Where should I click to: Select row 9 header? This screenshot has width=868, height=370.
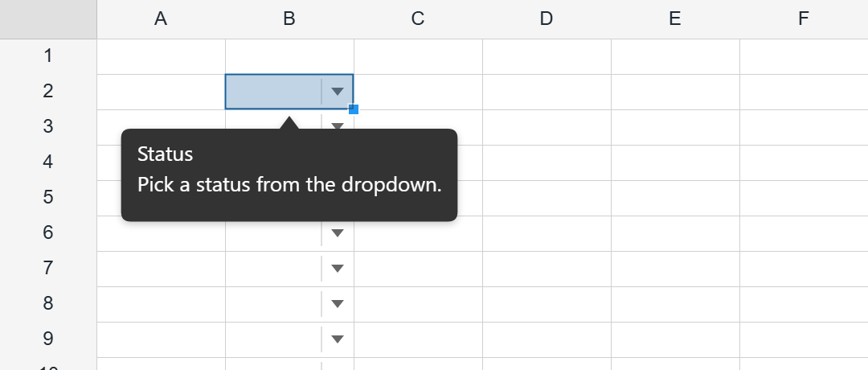click(x=48, y=340)
